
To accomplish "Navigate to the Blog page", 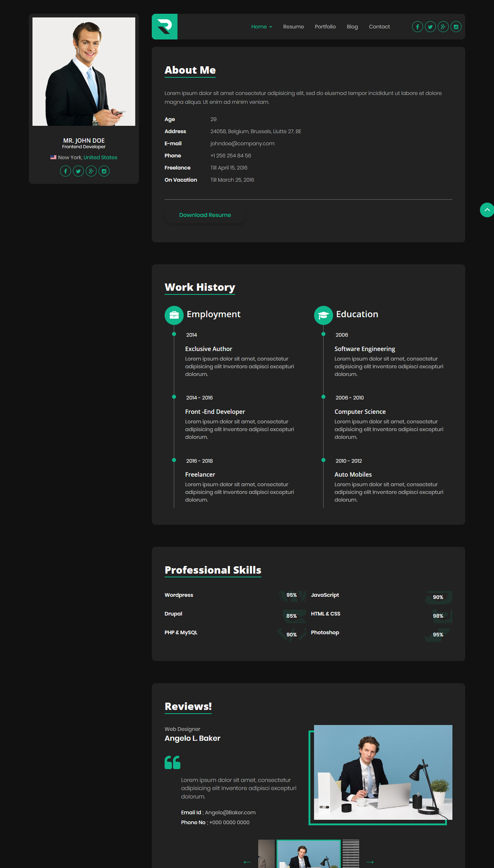I will point(352,27).
